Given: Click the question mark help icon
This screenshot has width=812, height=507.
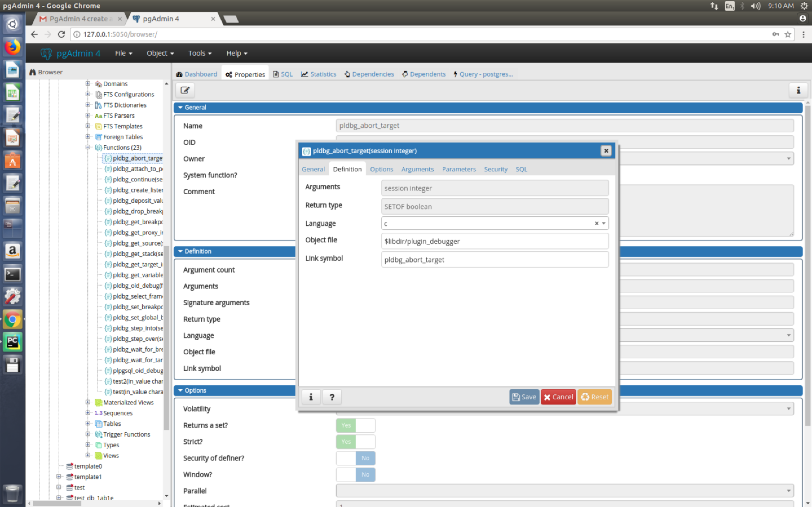Looking at the screenshot, I should [x=332, y=397].
